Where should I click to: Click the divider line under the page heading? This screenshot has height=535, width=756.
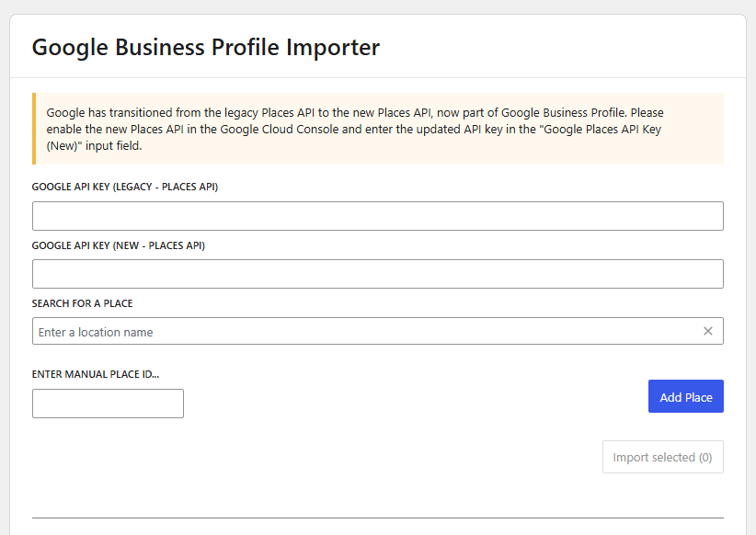pyautogui.click(x=377, y=77)
